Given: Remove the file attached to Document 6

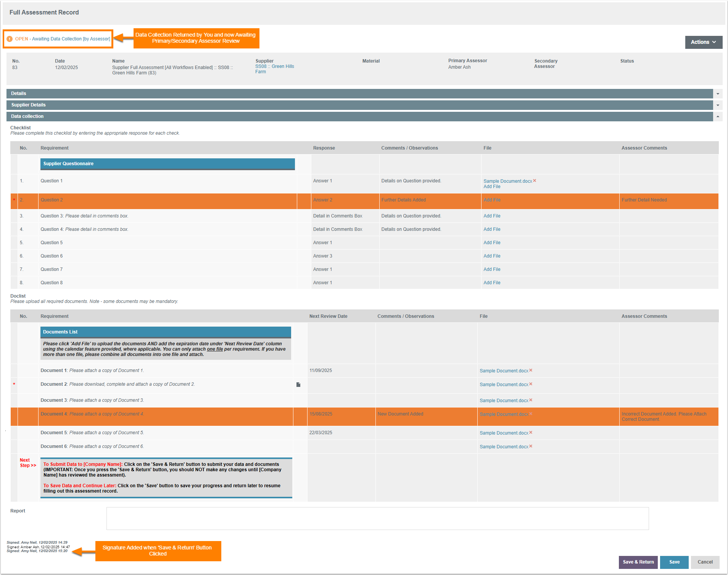Looking at the screenshot, I should [531, 446].
